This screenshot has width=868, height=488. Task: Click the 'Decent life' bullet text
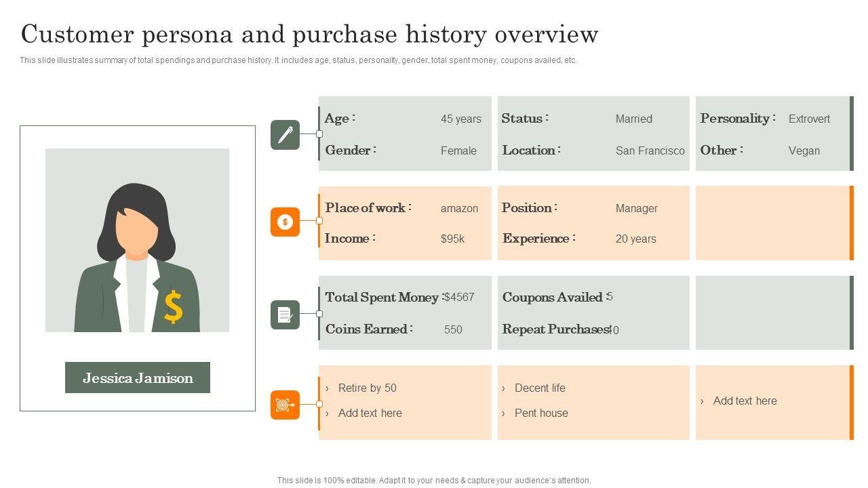point(540,388)
